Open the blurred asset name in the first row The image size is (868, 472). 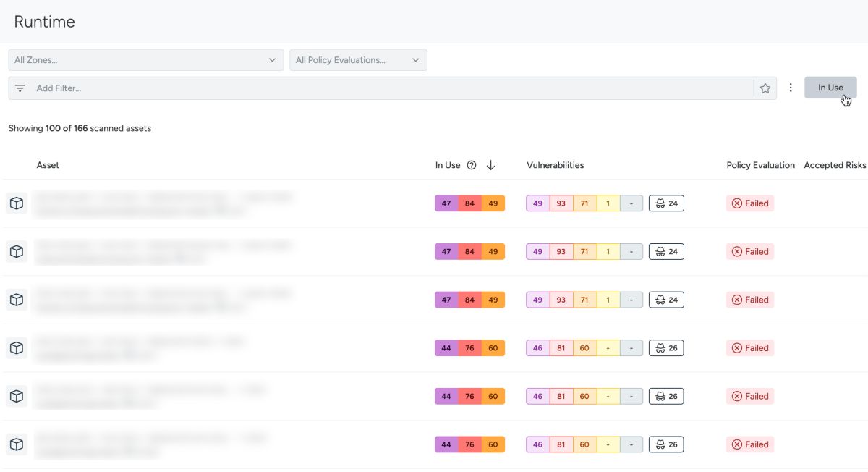click(x=163, y=196)
